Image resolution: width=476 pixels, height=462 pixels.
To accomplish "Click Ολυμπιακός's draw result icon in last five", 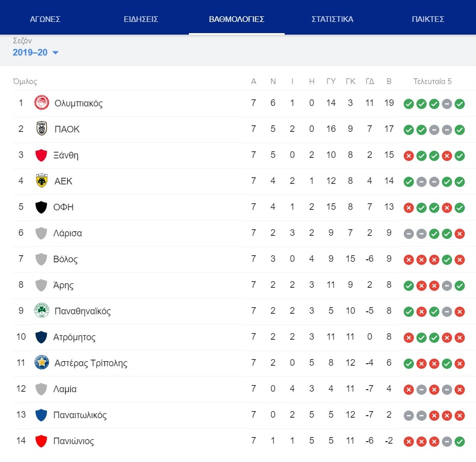I will (x=447, y=104).
